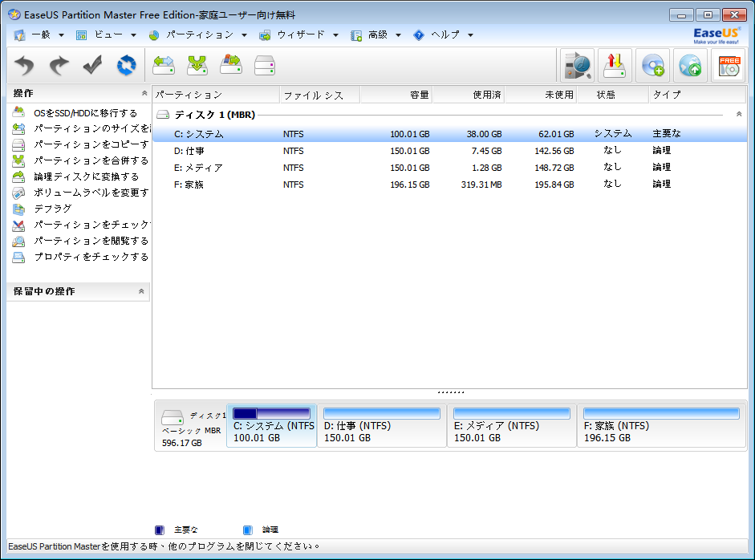Viewport: 755px width, 560px height.
Task: Open the ヘルプ menu
Action: [445, 34]
